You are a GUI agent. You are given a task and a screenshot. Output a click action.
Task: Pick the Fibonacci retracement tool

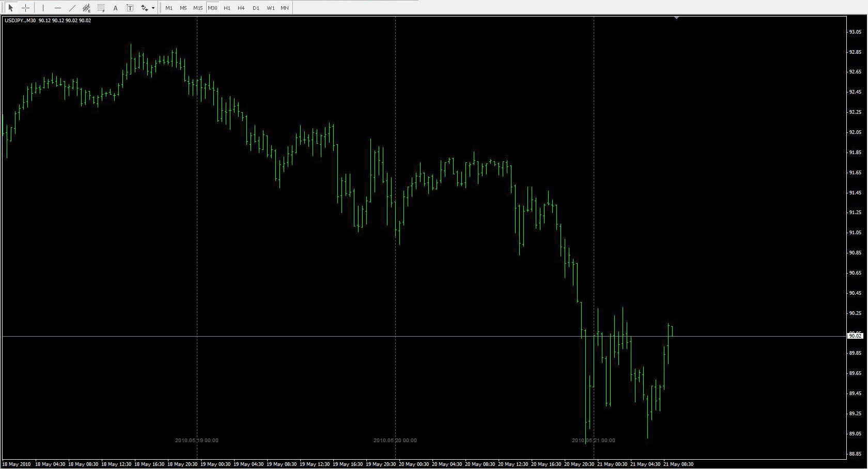pyautogui.click(x=101, y=8)
